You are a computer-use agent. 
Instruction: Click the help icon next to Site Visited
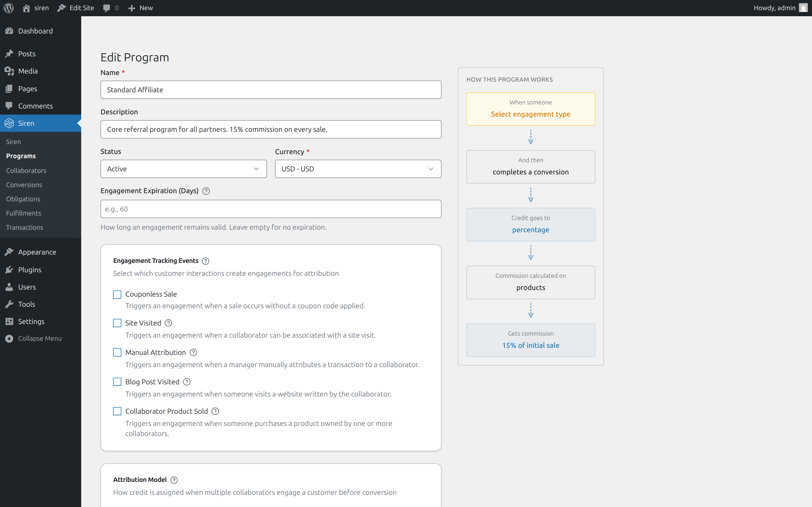click(x=168, y=322)
